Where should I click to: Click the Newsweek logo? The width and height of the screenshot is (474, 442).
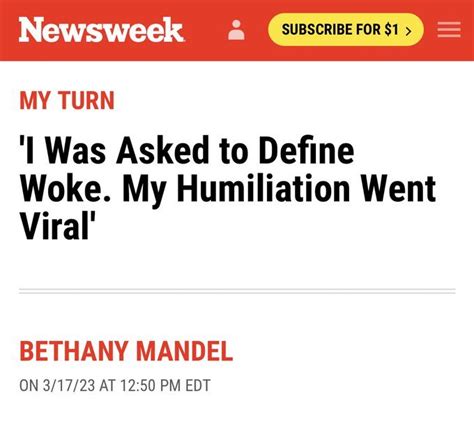101,30
